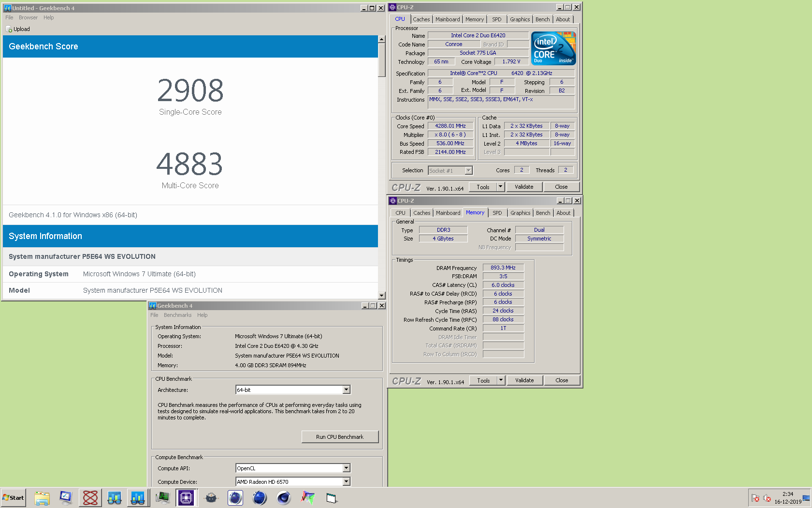Switch to Mainboard tab in CPU-Z processor window
This screenshot has height=508, width=812.
(448, 19)
